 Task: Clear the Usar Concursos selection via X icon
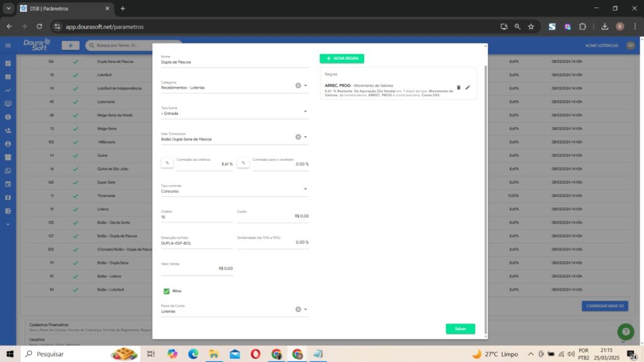click(x=298, y=137)
